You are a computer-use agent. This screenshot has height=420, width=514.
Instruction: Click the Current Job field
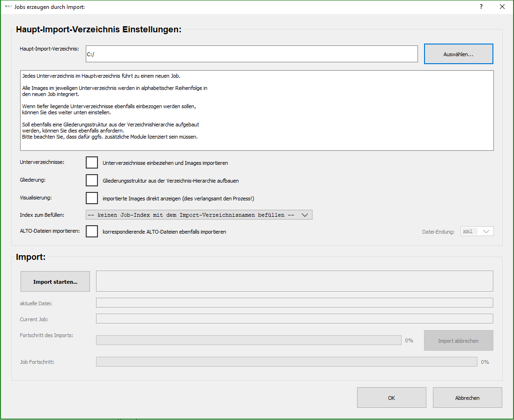(294, 318)
